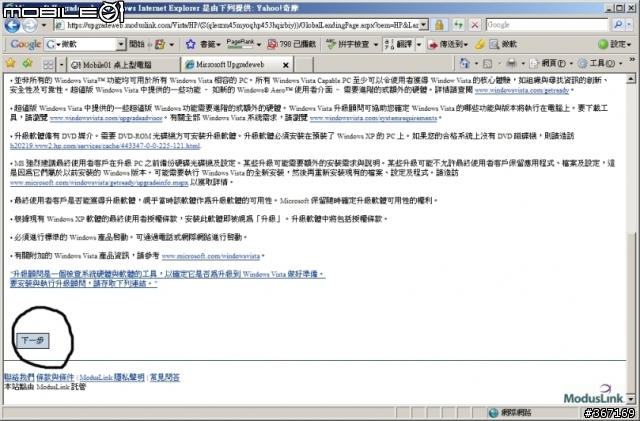Open 常見問答 FAQ footer link
Screen dimensions: 640x421
(x=164, y=377)
